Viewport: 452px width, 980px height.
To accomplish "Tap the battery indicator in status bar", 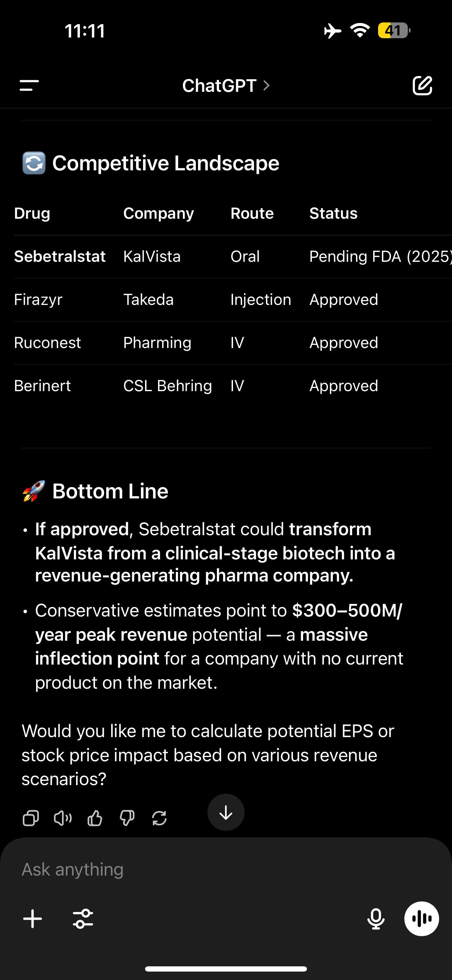I will (394, 30).
